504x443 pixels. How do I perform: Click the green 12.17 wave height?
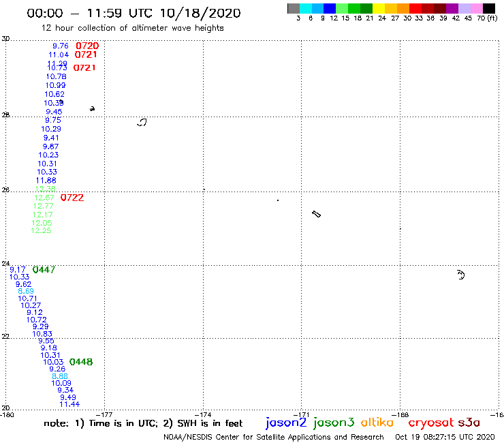[x=42, y=215]
